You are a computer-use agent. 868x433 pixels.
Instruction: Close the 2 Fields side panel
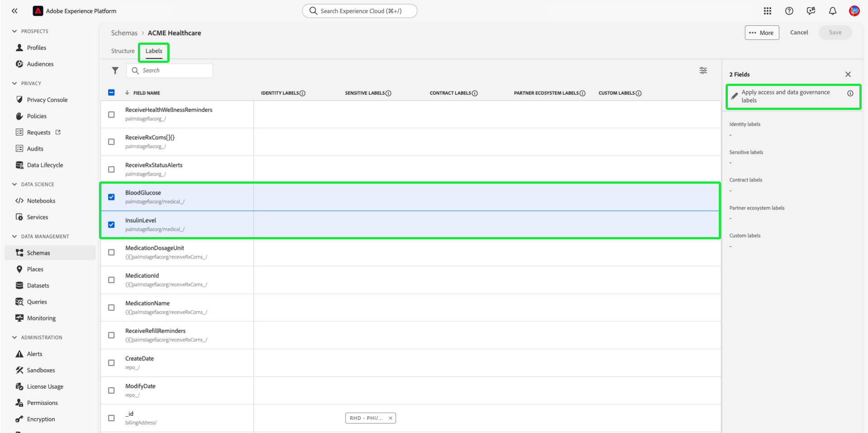tap(848, 74)
